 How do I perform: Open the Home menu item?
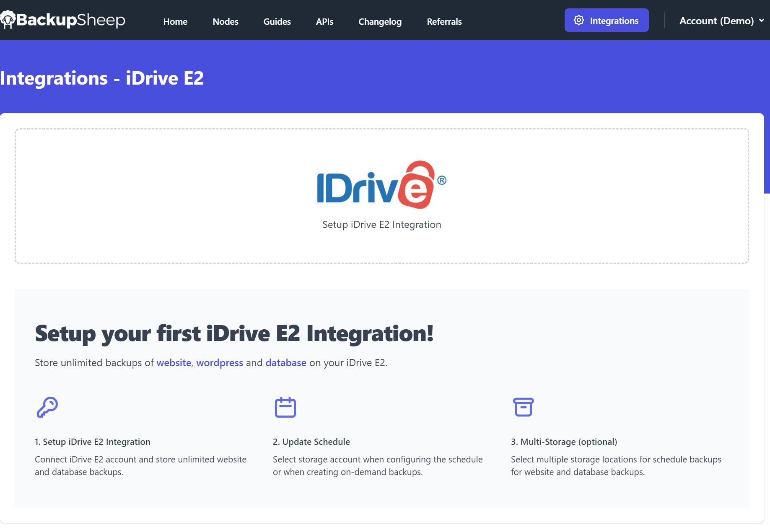click(x=175, y=21)
